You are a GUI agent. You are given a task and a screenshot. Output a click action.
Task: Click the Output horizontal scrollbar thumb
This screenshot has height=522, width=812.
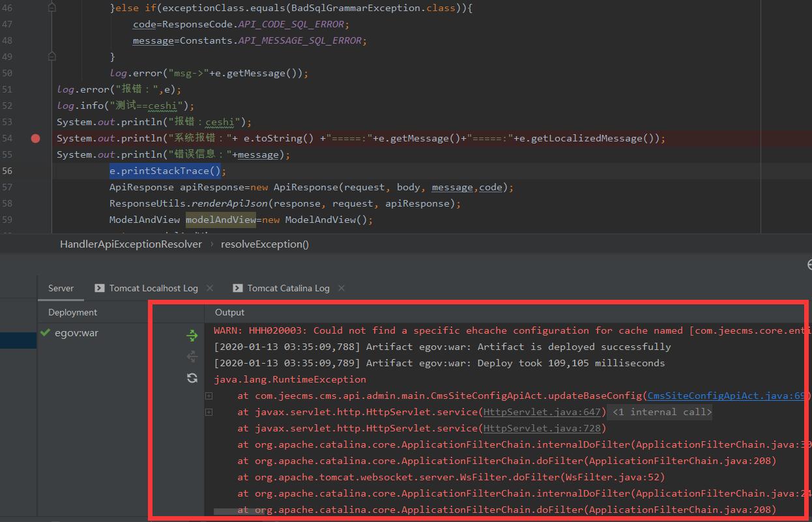pos(233,512)
